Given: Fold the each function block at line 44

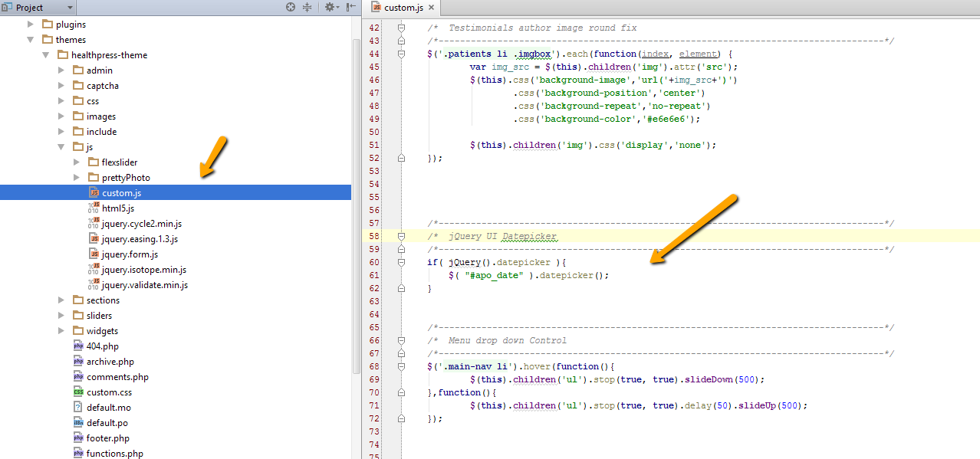Looking at the screenshot, I should [x=401, y=54].
